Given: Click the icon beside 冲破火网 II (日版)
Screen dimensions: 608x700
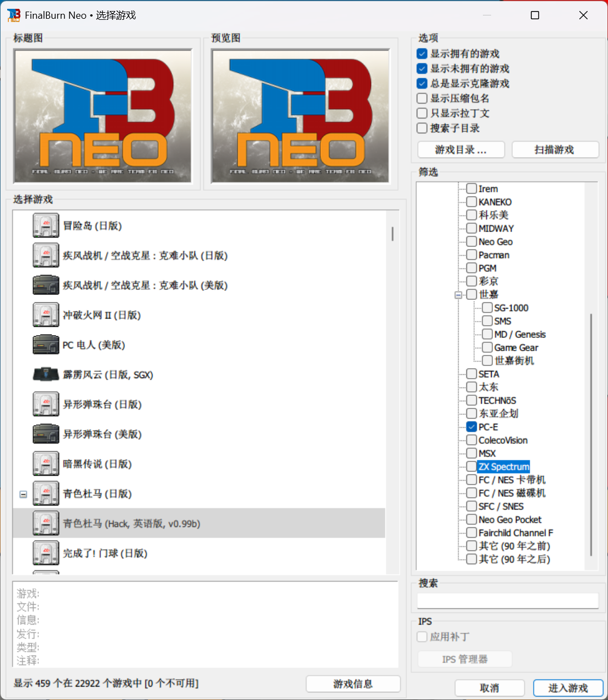Looking at the screenshot, I should pos(46,315).
